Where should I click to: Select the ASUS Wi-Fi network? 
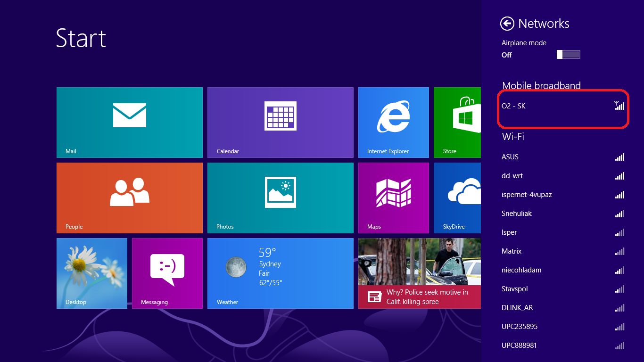pos(563,157)
